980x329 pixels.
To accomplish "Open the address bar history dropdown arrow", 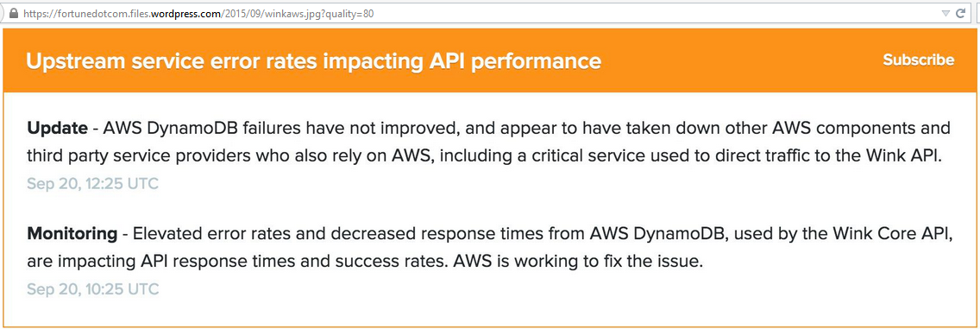I will 945,13.
